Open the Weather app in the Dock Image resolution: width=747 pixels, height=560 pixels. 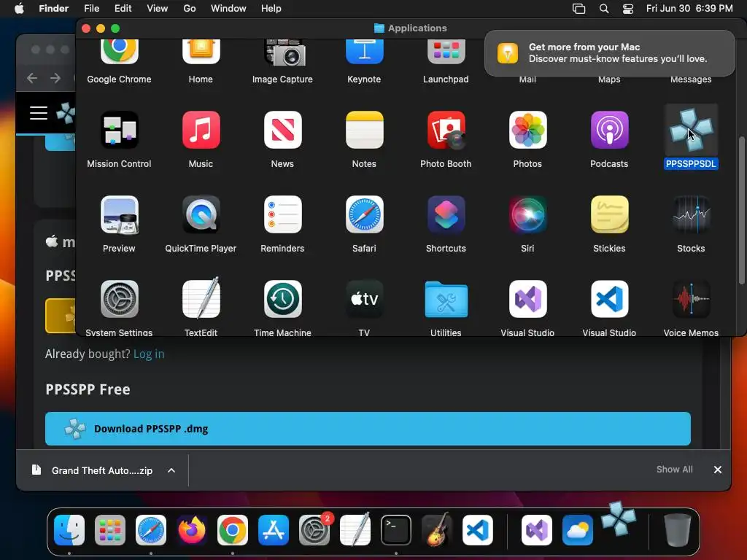(578, 530)
